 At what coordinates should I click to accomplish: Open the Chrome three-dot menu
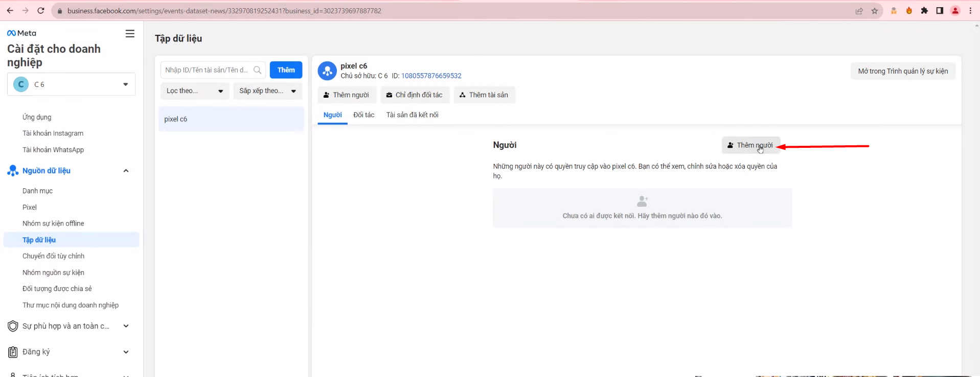point(970,11)
